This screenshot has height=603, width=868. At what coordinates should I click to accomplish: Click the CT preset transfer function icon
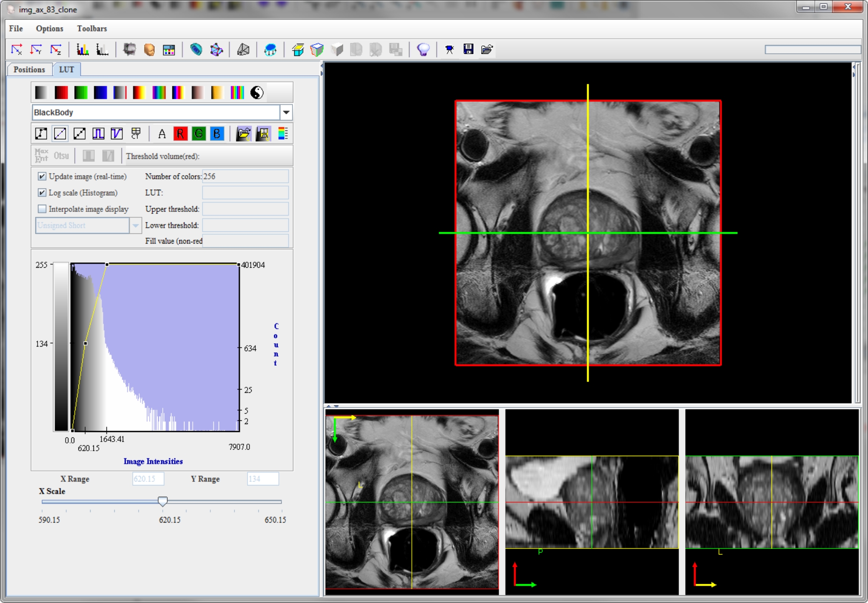pyautogui.click(x=136, y=133)
